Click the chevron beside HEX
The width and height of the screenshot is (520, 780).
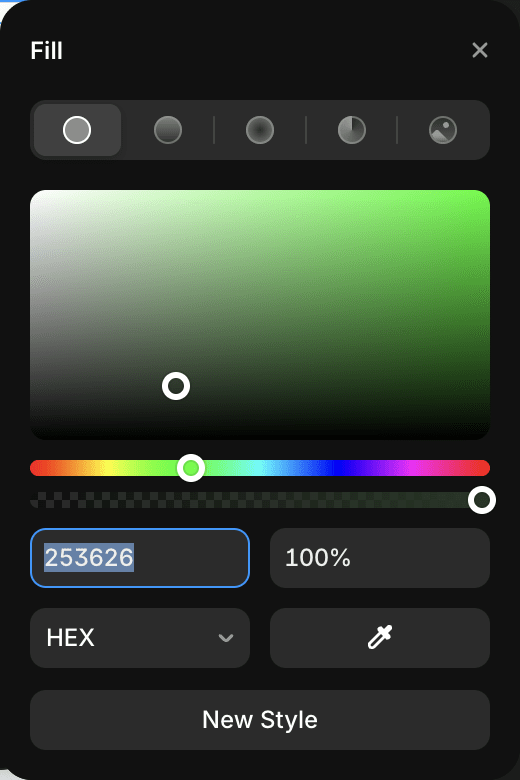pyautogui.click(x=226, y=638)
